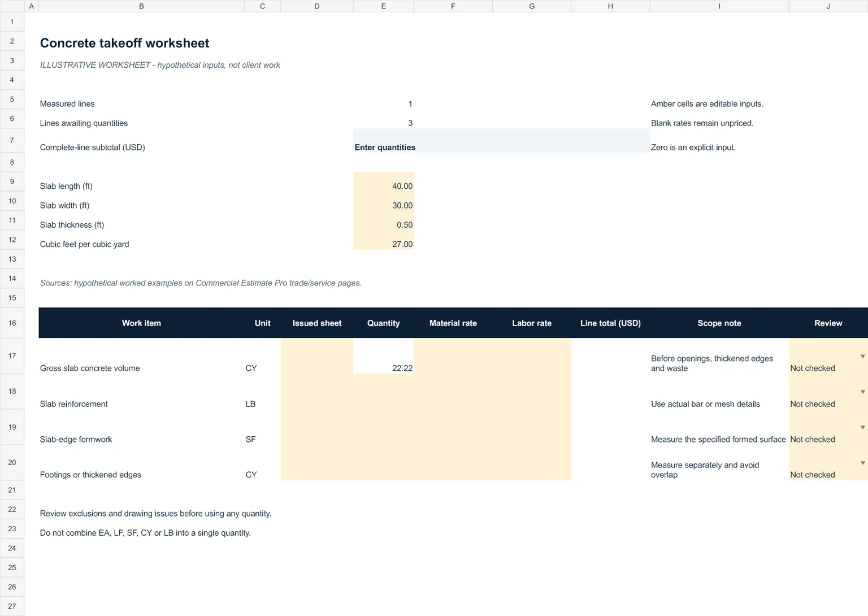Click the 'Amber cells are editable inputs.' note
This screenshot has width=868, height=616.
(x=707, y=104)
